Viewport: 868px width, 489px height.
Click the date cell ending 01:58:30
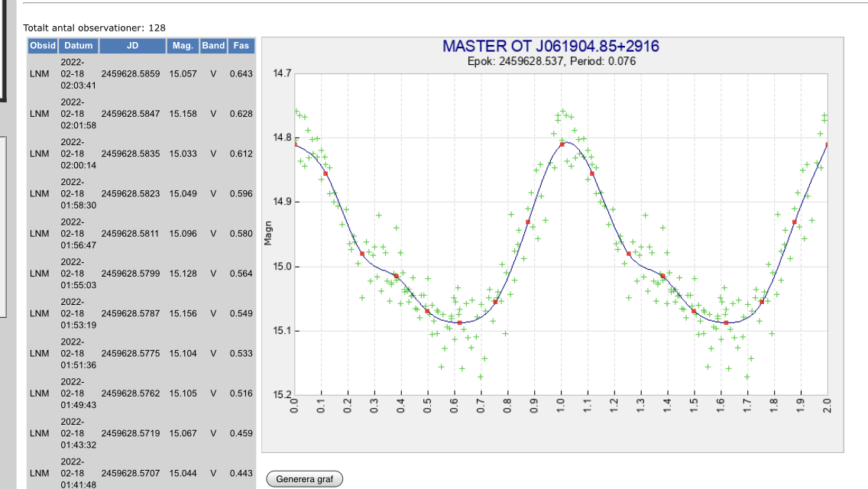pyautogui.click(x=78, y=194)
